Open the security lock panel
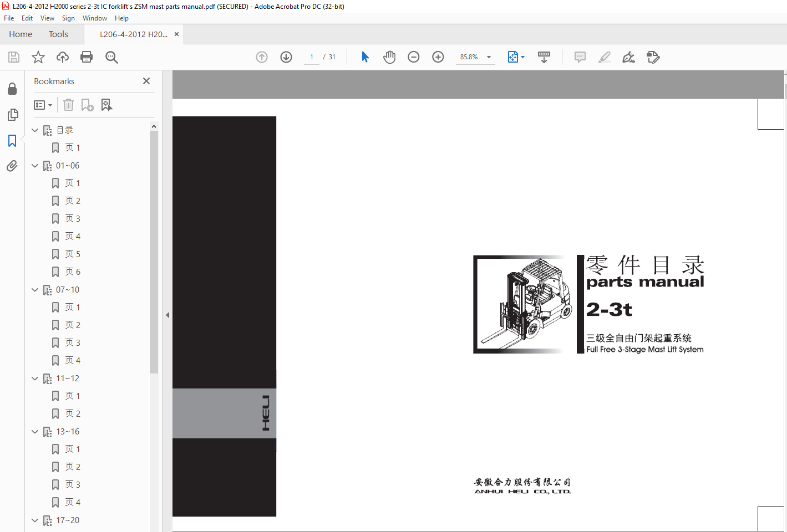This screenshot has height=532, width=787. tap(12, 89)
